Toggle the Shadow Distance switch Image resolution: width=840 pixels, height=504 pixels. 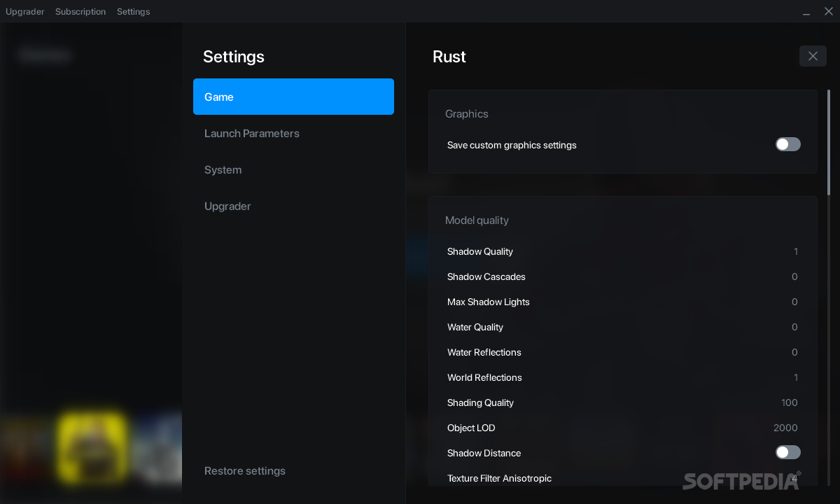coord(788,452)
